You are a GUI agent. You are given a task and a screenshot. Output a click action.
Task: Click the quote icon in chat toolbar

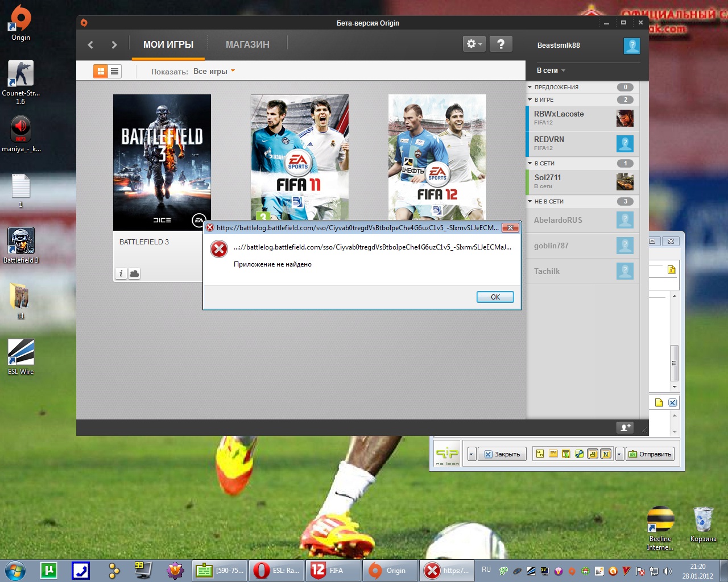pos(540,454)
